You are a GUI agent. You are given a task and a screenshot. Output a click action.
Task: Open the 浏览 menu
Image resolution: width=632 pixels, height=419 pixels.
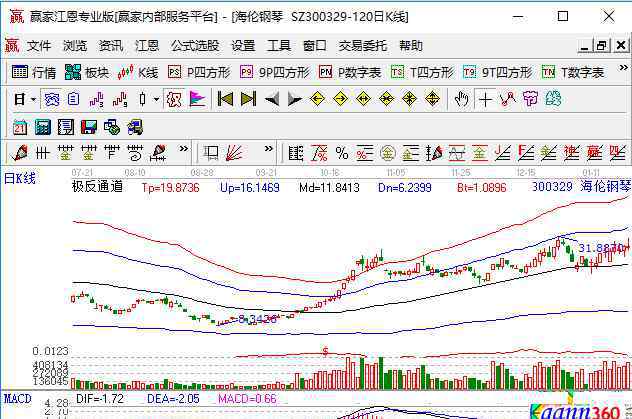[x=75, y=46]
